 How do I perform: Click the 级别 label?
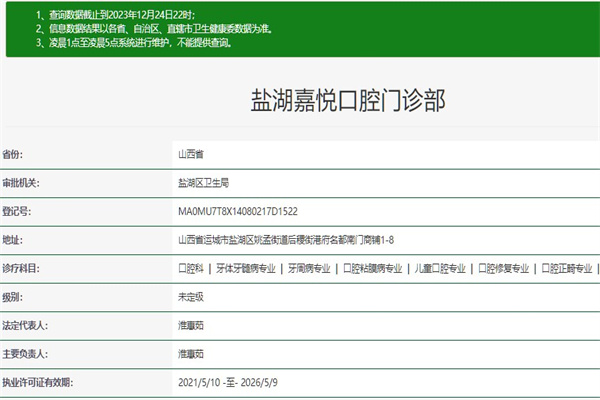coord(12,297)
